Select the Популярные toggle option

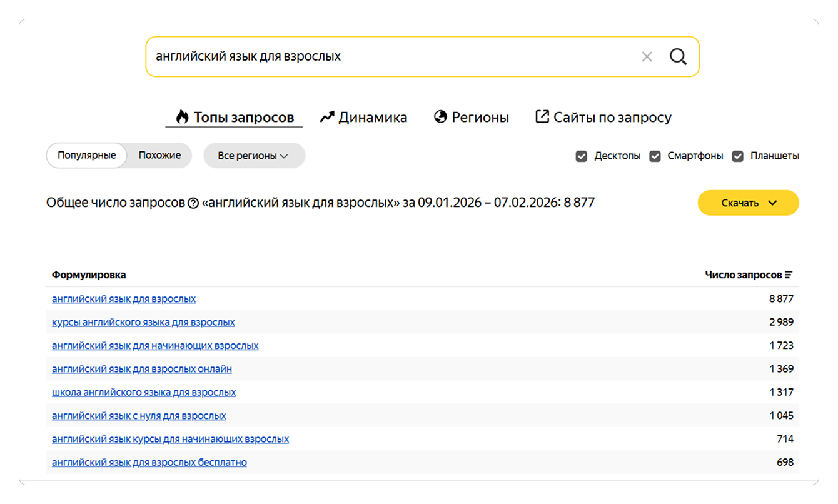(87, 156)
